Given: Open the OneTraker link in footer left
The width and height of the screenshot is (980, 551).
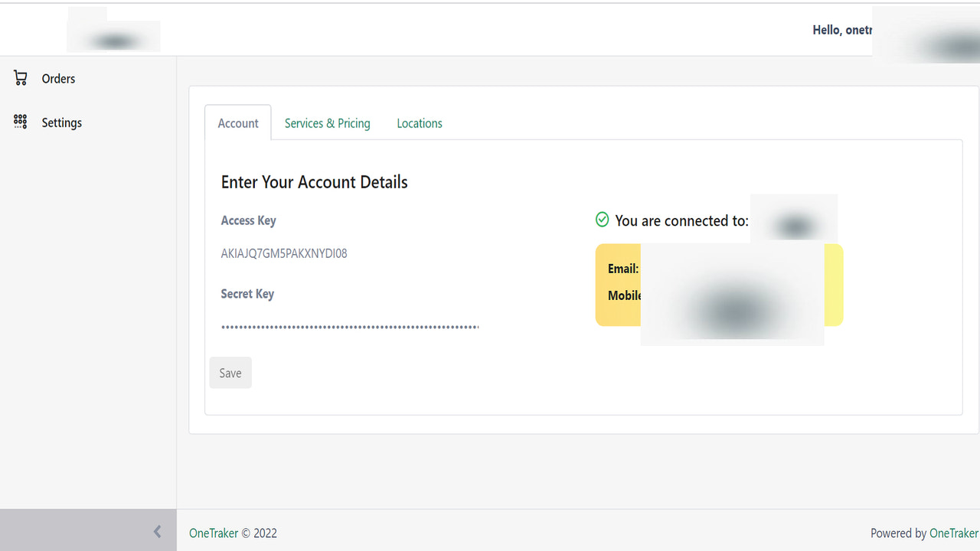Looking at the screenshot, I should (214, 533).
